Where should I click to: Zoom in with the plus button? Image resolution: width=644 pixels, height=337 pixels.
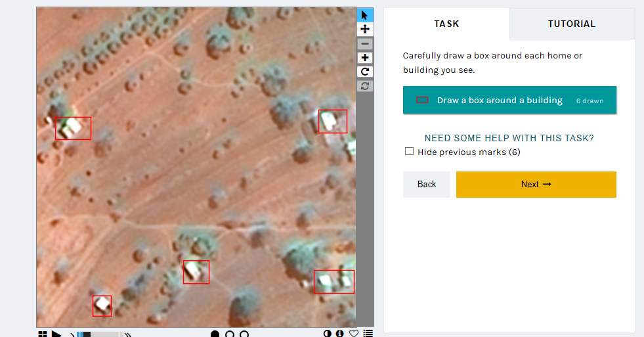click(365, 58)
